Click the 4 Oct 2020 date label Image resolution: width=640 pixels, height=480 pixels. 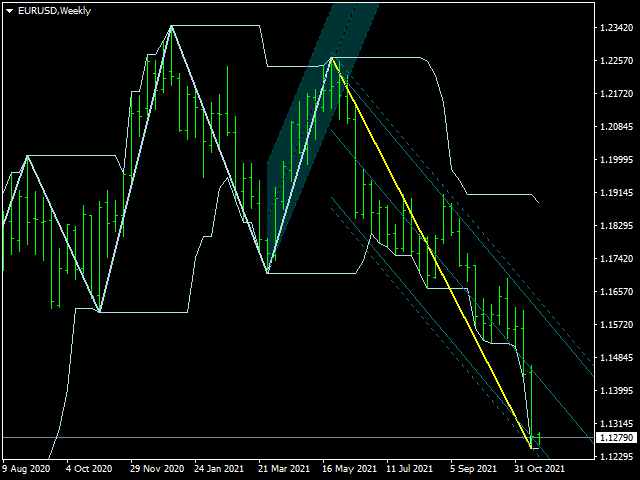click(89, 469)
